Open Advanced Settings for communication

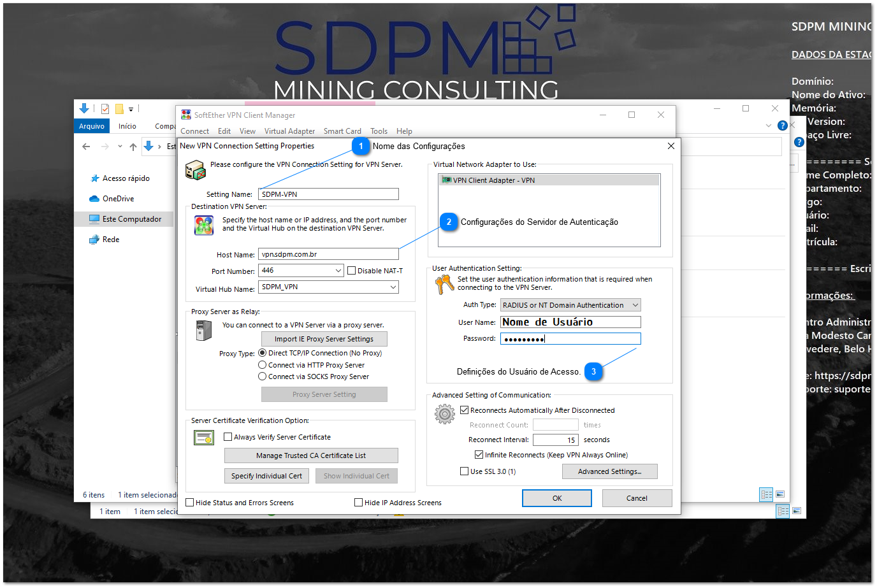tap(609, 471)
